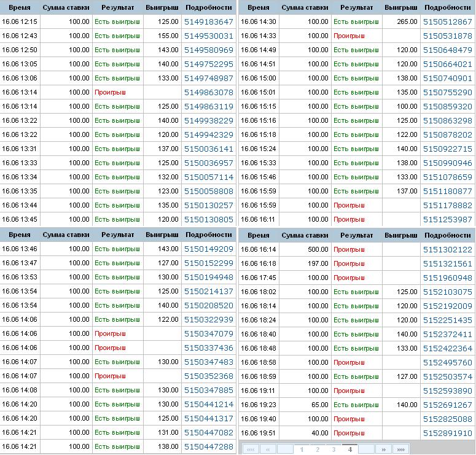Screen dimensions: 476x455
Task: Open lost bet details 5150337436
Action: pos(209,348)
